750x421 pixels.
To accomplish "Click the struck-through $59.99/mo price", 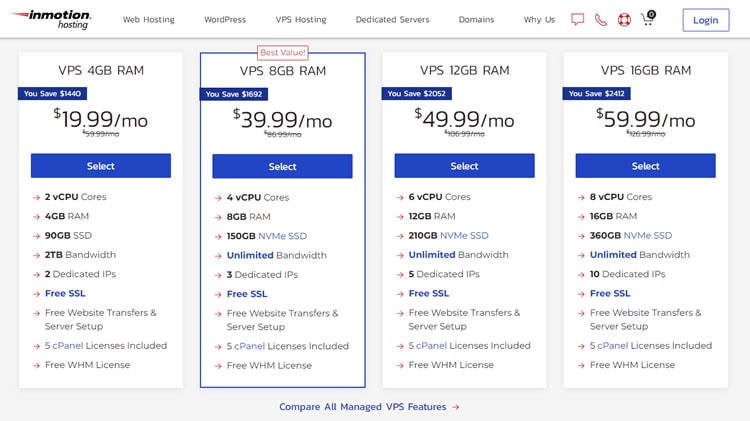I will 100,133.
